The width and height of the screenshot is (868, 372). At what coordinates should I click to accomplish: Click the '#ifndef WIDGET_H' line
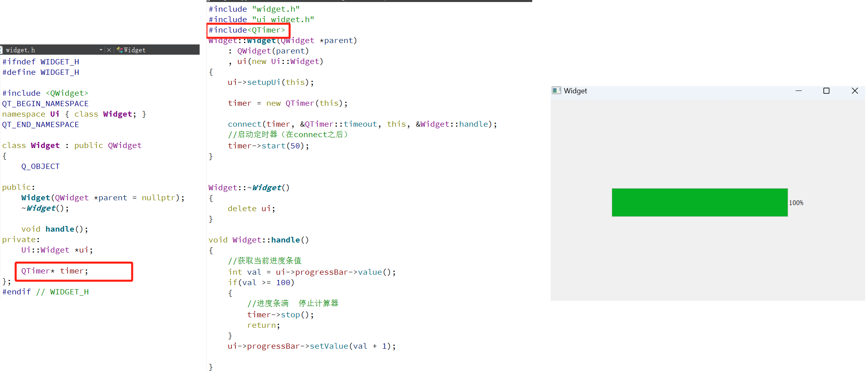point(41,62)
